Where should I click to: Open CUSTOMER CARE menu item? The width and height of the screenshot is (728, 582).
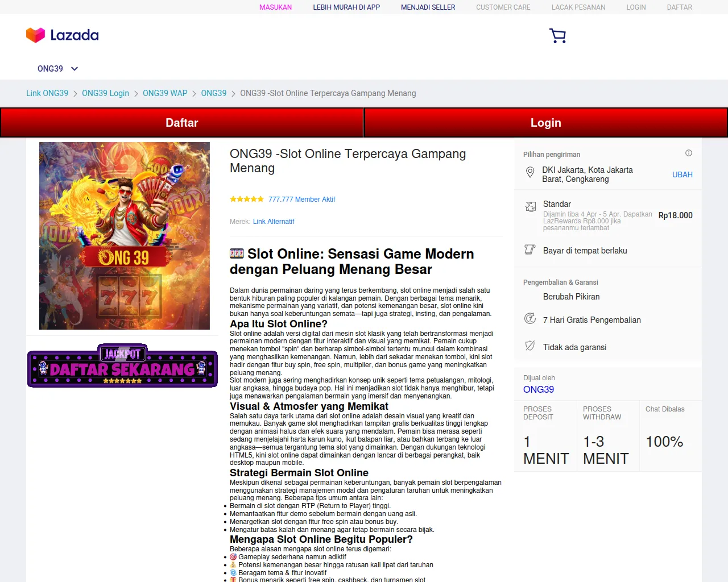click(x=503, y=7)
